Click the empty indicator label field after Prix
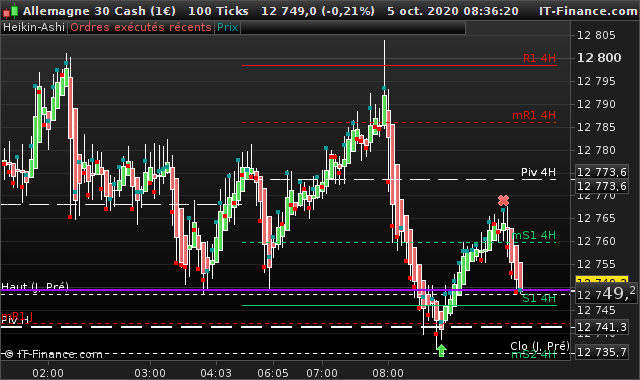The height and width of the screenshot is (380, 640). [353, 27]
